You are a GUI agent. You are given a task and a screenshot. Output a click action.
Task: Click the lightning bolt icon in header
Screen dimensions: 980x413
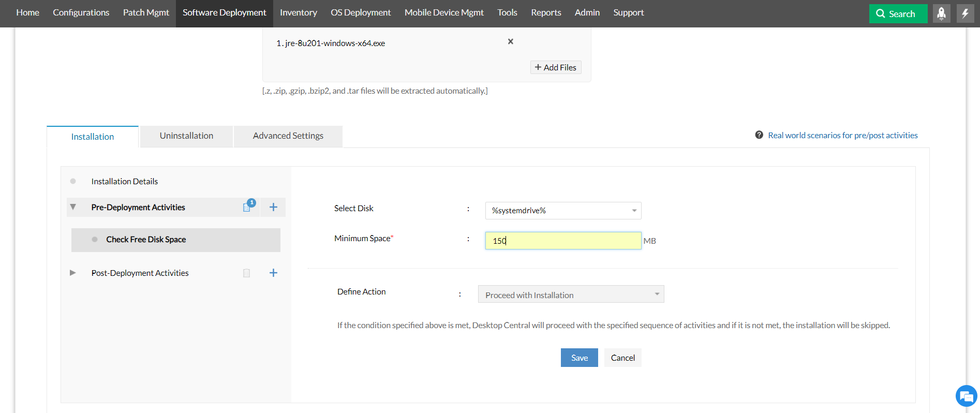[965, 13]
